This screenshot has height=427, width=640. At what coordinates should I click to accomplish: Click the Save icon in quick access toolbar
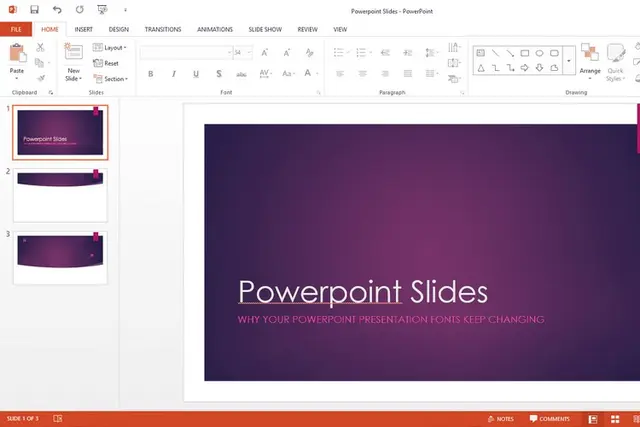(34, 9)
